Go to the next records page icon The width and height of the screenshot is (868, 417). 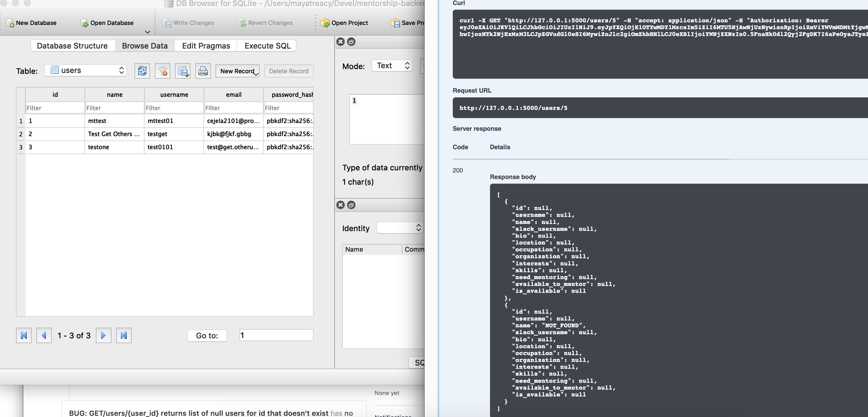(x=104, y=335)
